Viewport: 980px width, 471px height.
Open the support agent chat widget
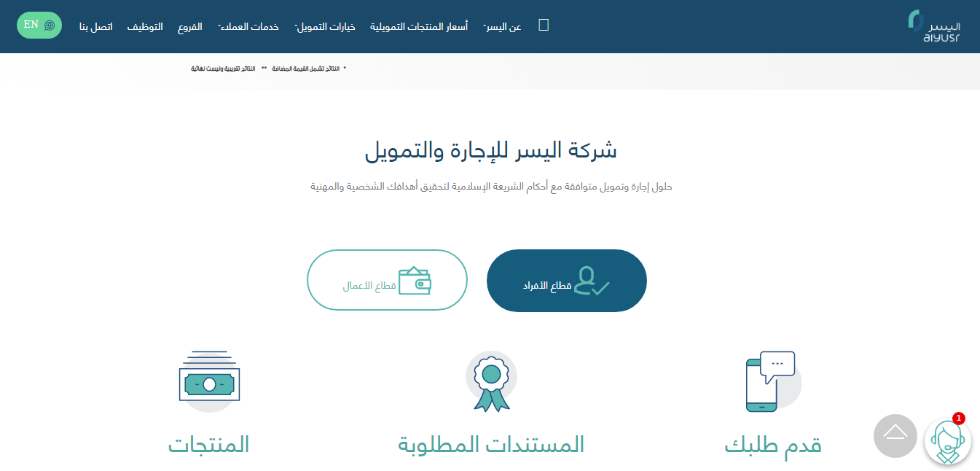coord(947,442)
